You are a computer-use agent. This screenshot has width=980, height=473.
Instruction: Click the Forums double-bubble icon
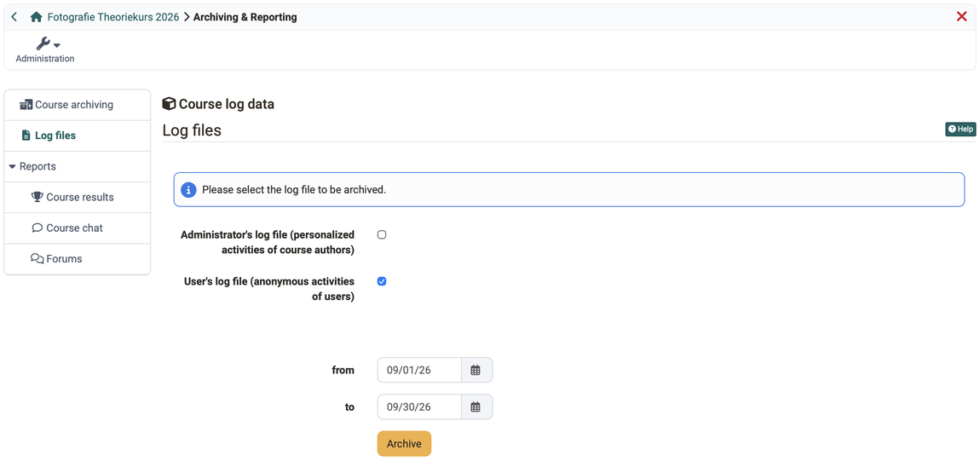pos(37,259)
